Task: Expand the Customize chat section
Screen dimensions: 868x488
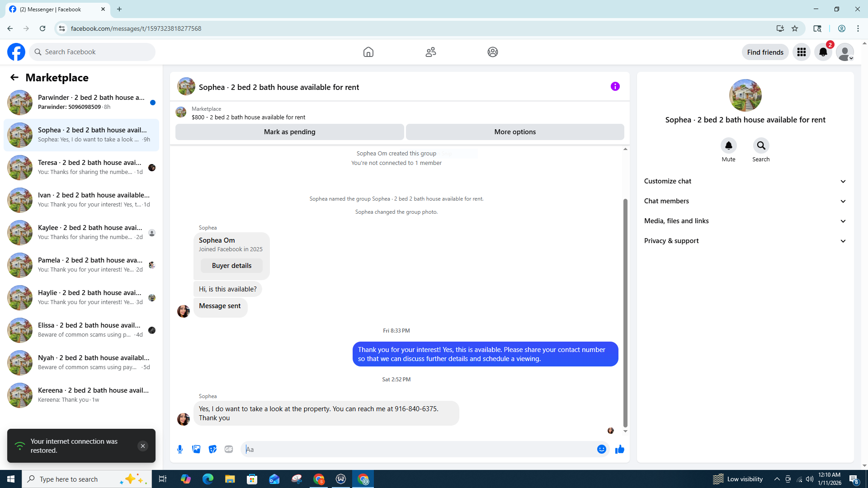Action: pyautogui.click(x=745, y=181)
